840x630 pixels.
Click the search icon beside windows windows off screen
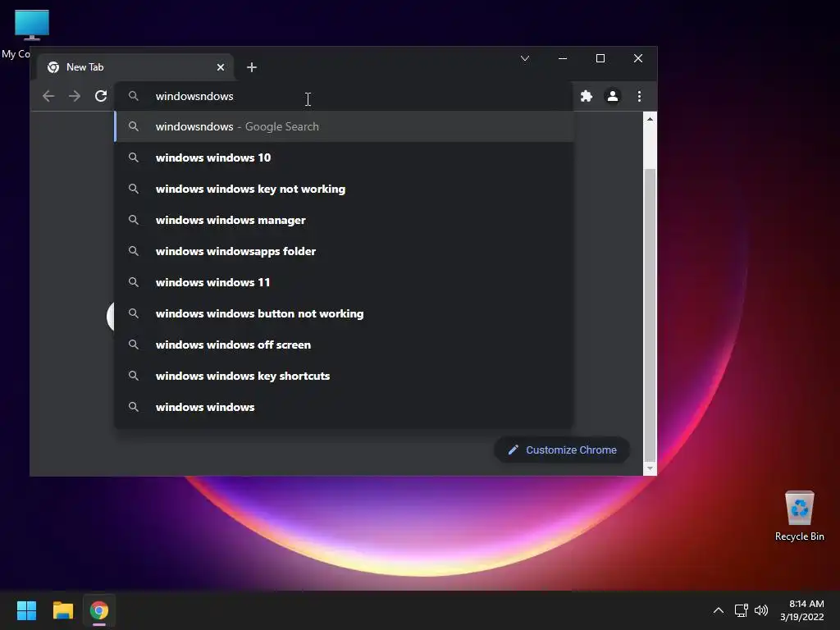tap(134, 345)
